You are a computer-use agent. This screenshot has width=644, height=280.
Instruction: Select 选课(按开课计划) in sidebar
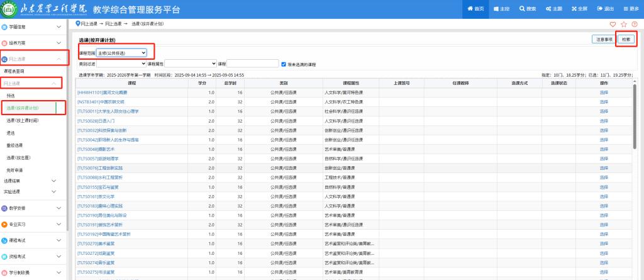pos(22,108)
